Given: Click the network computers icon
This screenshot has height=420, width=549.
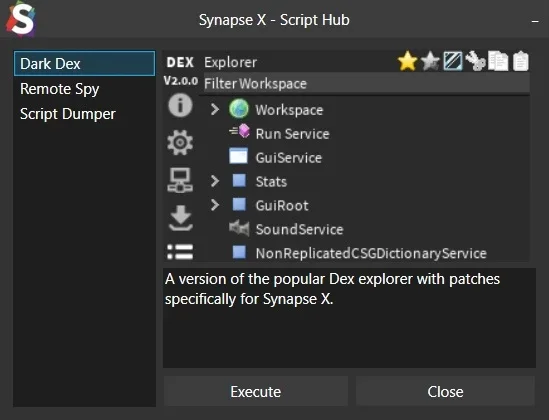Looking at the screenshot, I should [180, 180].
